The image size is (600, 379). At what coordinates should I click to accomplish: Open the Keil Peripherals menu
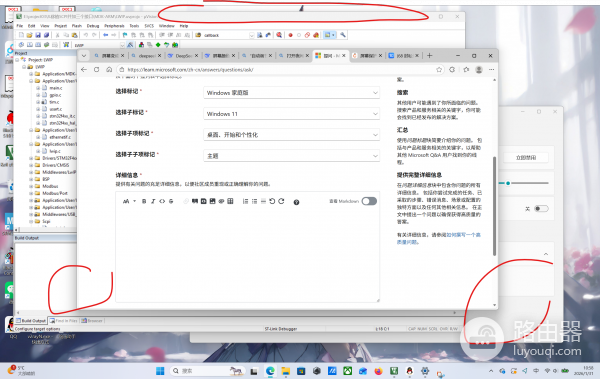pos(114,26)
